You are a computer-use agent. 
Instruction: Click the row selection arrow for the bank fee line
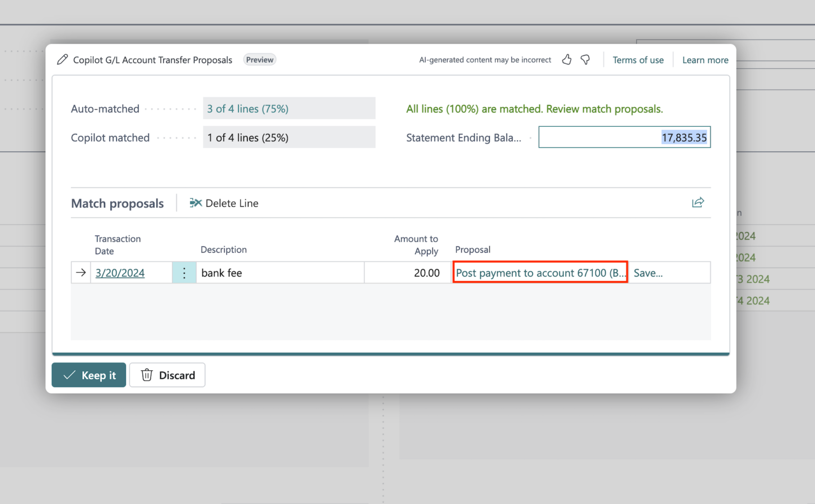[81, 272]
